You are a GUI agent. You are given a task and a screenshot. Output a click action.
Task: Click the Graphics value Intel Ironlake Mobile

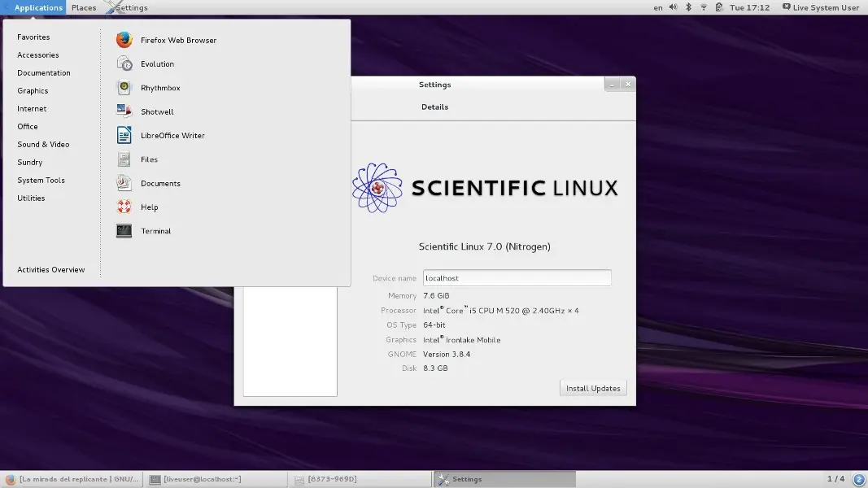click(x=462, y=340)
